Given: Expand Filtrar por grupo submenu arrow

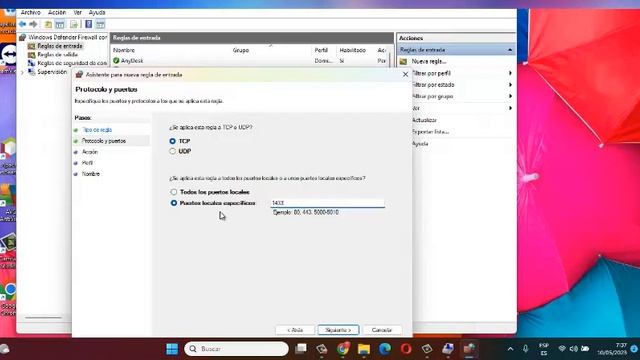Looking at the screenshot, I should tap(510, 96).
